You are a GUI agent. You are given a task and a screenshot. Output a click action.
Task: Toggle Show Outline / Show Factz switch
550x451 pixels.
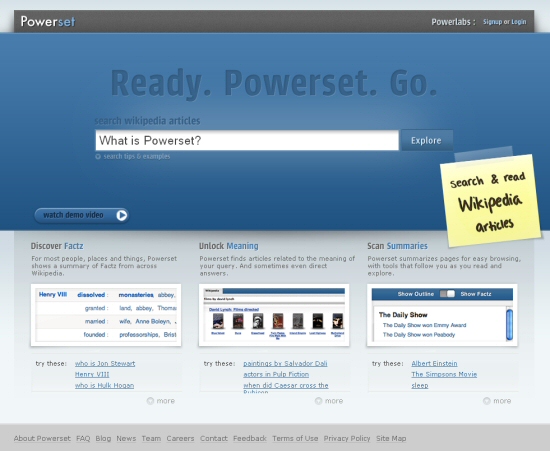[447, 294]
